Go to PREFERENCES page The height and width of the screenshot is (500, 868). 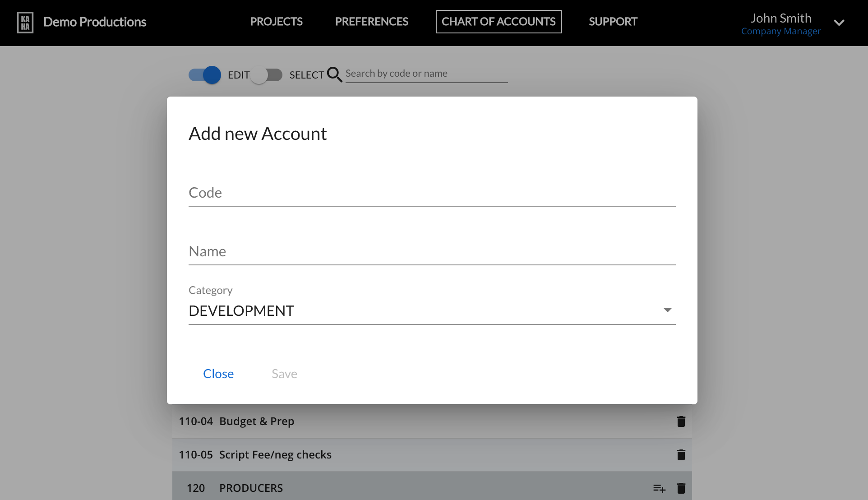371,22
